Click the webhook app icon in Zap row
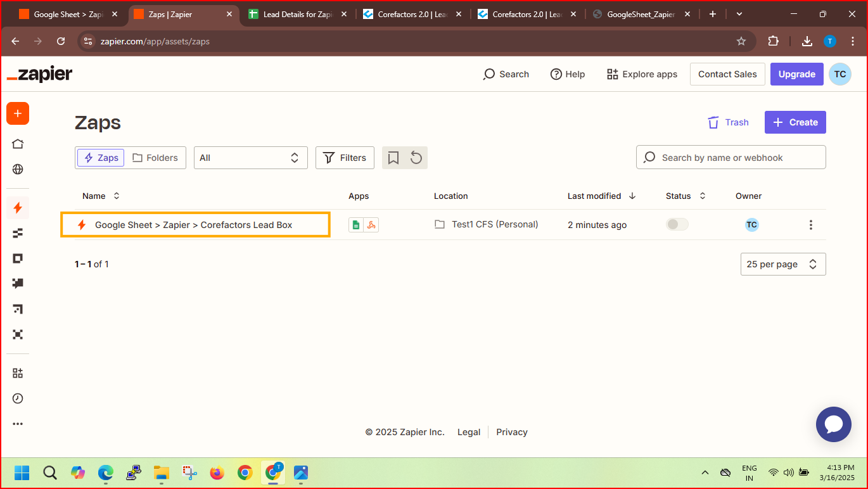The image size is (868, 489). pyautogui.click(x=371, y=225)
